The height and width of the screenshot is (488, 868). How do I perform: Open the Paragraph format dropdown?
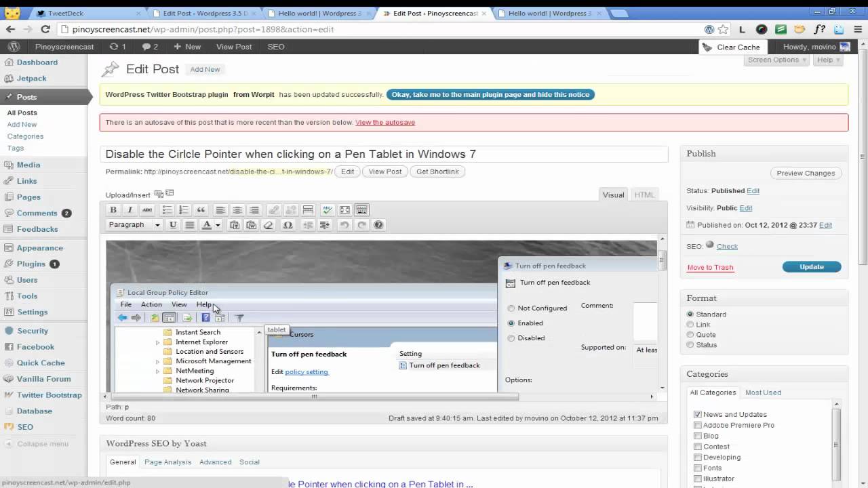pyautogui.click(x=134, y=225)
